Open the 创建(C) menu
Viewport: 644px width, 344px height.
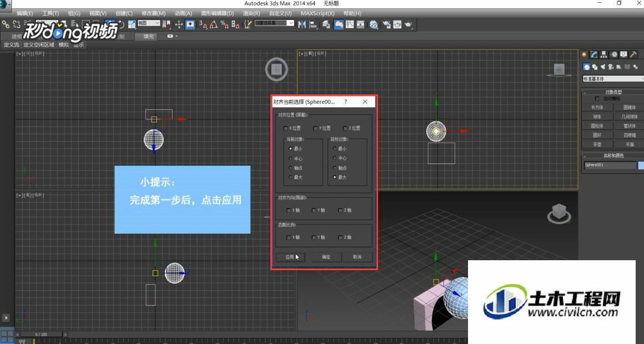click(124, 13)
